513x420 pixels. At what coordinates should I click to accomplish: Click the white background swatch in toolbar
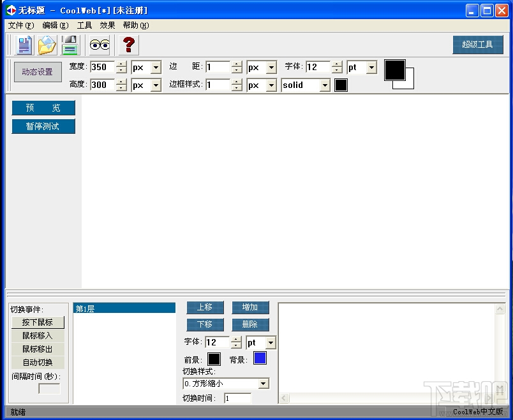[410, 84]
